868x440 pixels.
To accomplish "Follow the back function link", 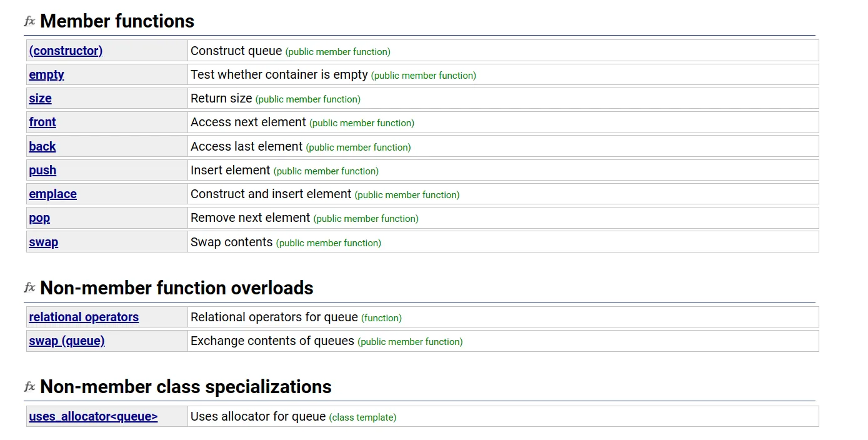I will coord(42,146).
